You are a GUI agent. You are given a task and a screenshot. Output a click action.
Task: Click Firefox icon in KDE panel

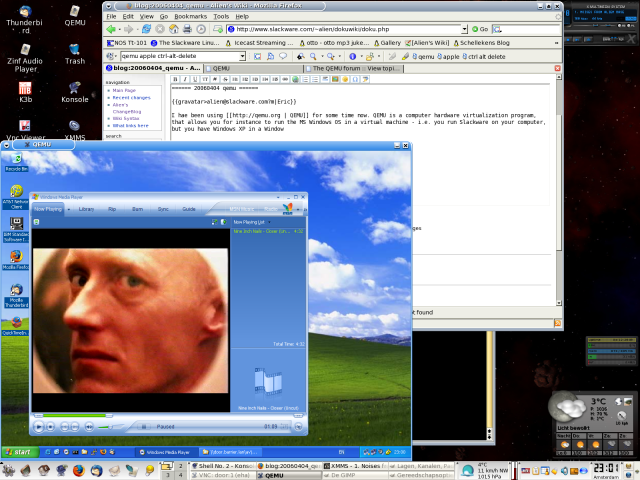tap(79, 471)
